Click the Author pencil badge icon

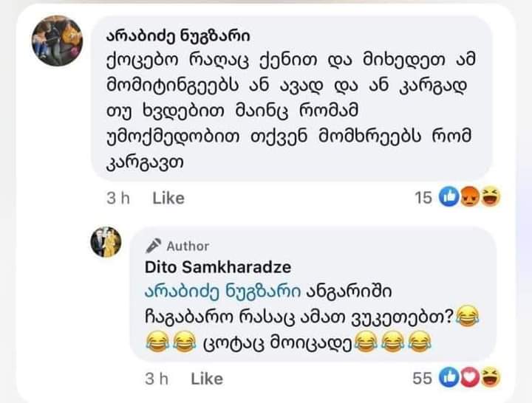tap(153, 246)
